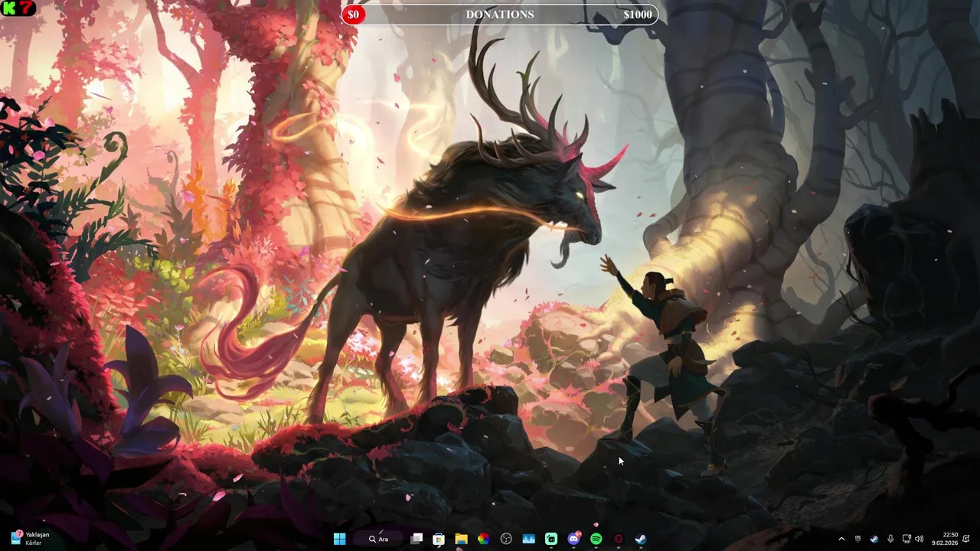Viewport: 980px width, 551px height.
Task: Click the microphone tray icon
Action: tap(890, 539)
